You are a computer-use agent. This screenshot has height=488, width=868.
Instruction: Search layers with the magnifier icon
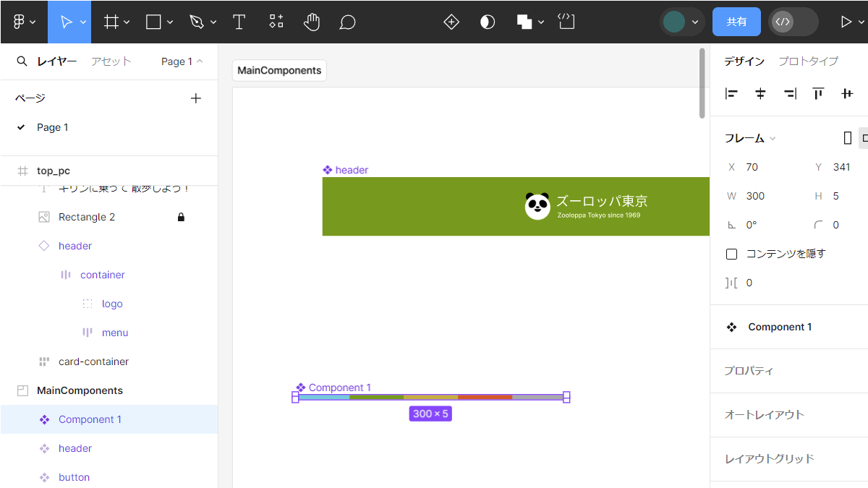pyautogui.click(x=22, y=61)
